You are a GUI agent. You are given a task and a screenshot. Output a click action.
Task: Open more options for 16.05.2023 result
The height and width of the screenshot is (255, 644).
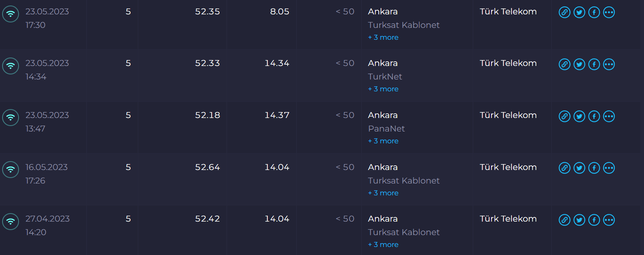[609, 168]
